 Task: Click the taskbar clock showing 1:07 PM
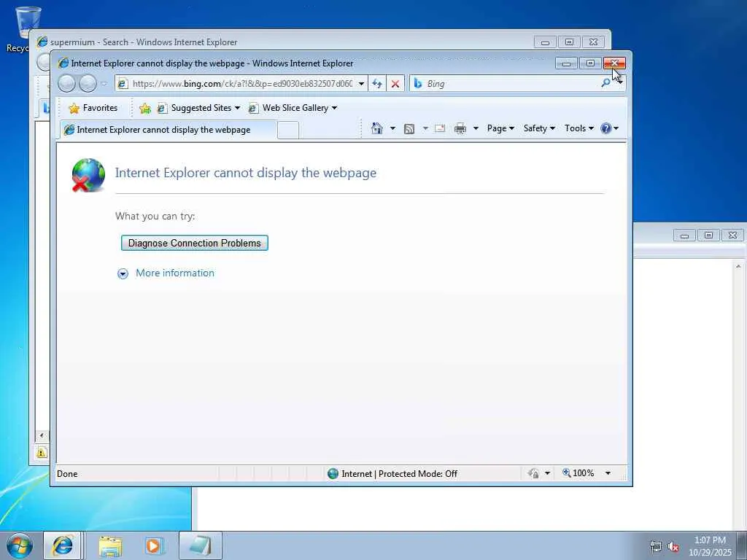point(710,546)
